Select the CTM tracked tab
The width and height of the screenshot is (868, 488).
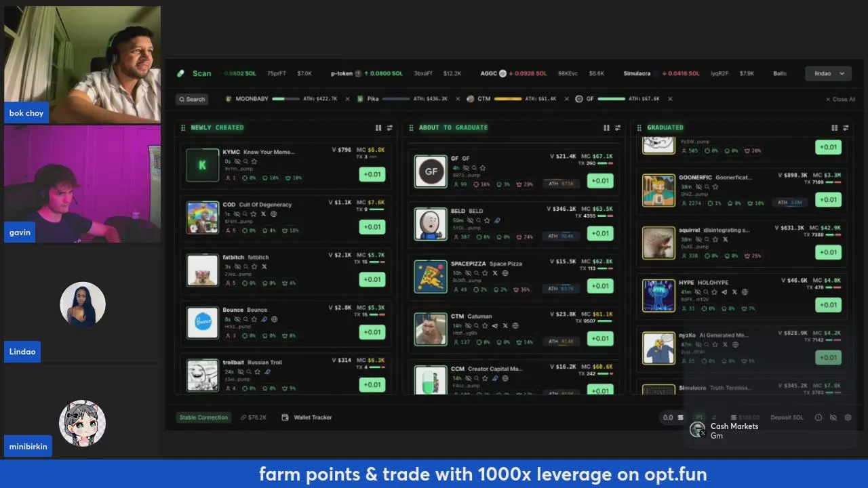coord(511,99)
